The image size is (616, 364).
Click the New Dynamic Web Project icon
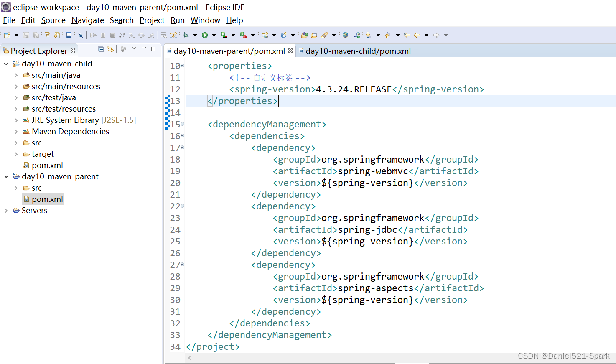pyautogui.click(x=265, y=35)
